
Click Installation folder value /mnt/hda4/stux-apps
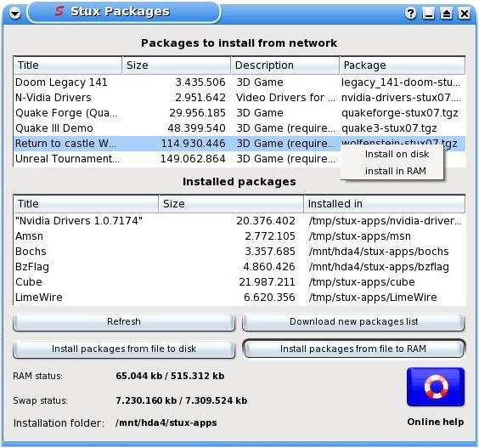pyautogui.click(x=166, y=423)
